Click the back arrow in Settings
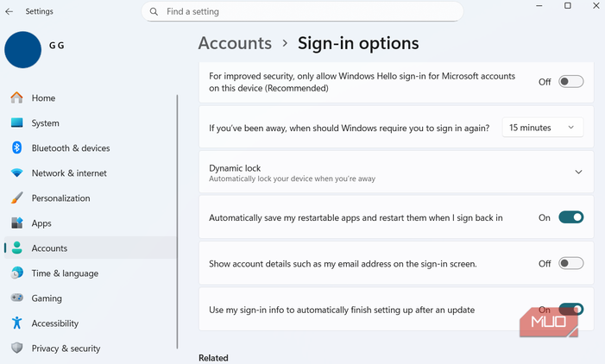605x364 pixels. (x=9, y=11)
